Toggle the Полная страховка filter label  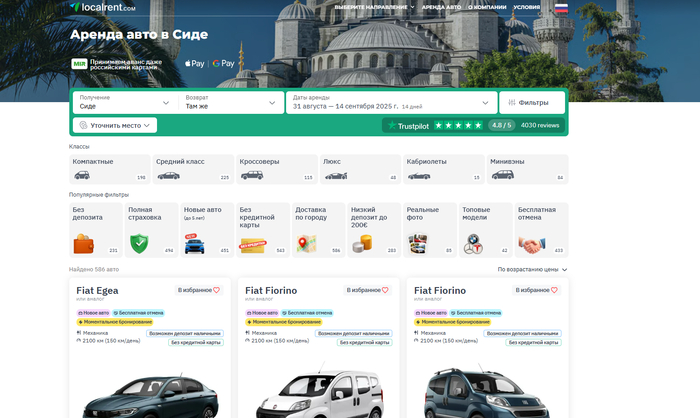pos(145,213)
